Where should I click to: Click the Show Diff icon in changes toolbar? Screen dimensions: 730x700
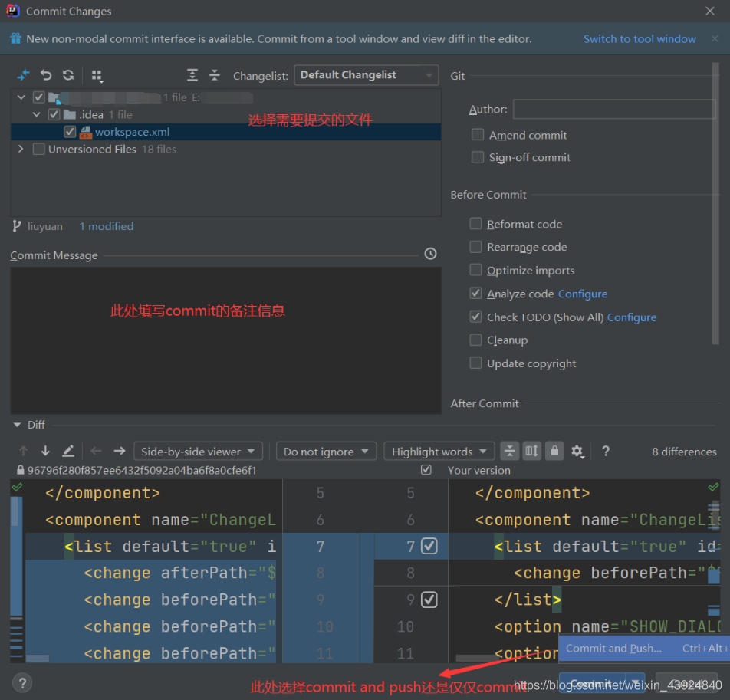click(x=24, y=75)
